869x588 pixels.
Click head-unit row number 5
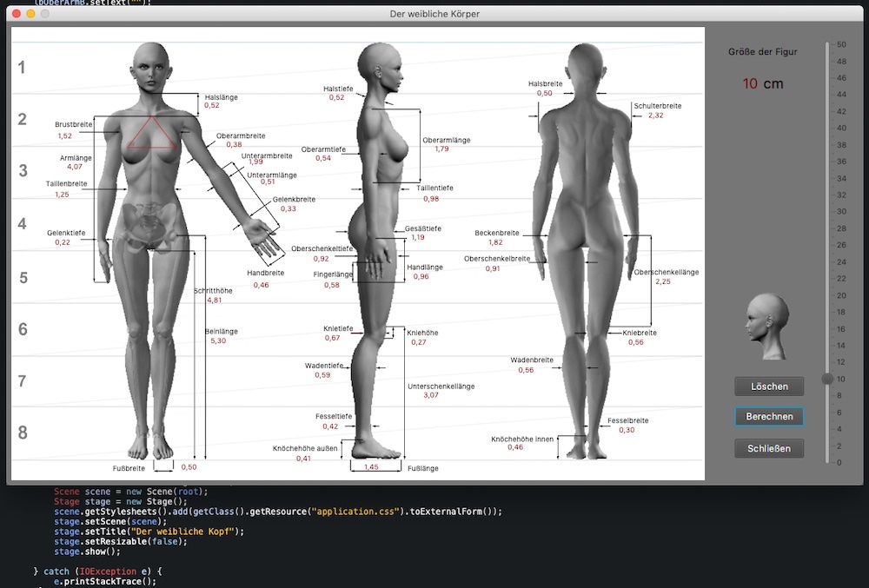pos(23,278)
